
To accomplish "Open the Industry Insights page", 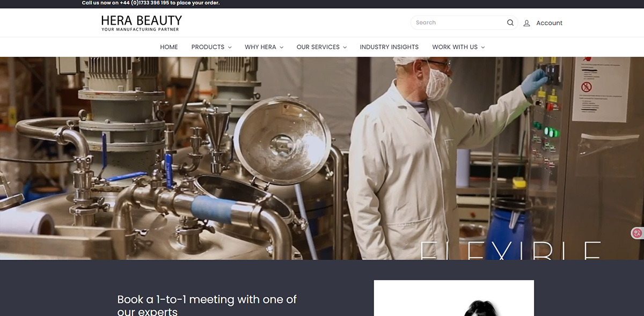I will pyautogui.click(x=389, y=47).
